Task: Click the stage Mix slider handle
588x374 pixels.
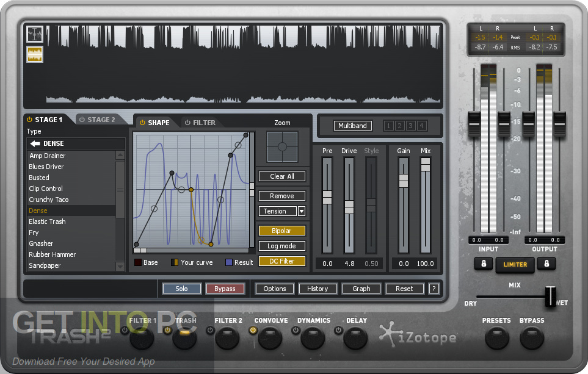Action: pos(425,165)
